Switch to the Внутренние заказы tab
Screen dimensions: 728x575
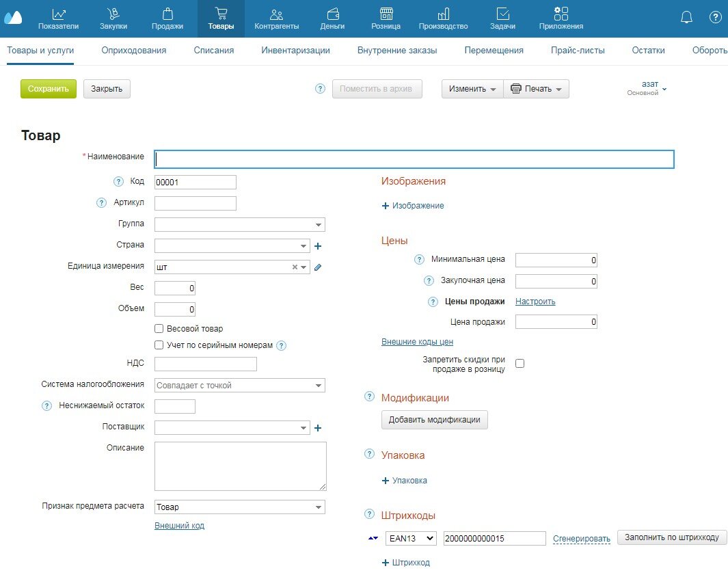397,50
